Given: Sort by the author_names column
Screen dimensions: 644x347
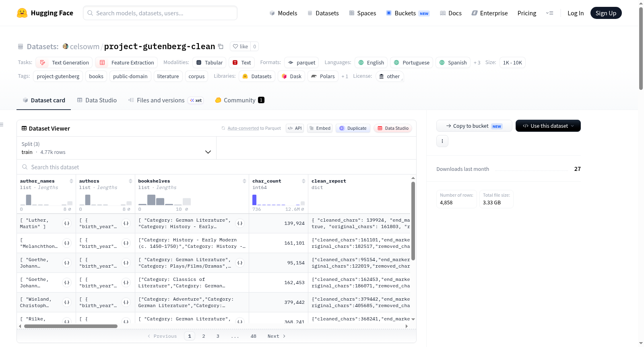Looking at the screenshot, I should point(71,181).
